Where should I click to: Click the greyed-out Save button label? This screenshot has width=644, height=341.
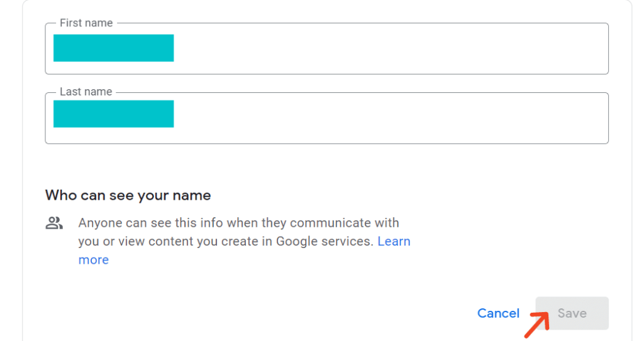click(x=572, y=313)
